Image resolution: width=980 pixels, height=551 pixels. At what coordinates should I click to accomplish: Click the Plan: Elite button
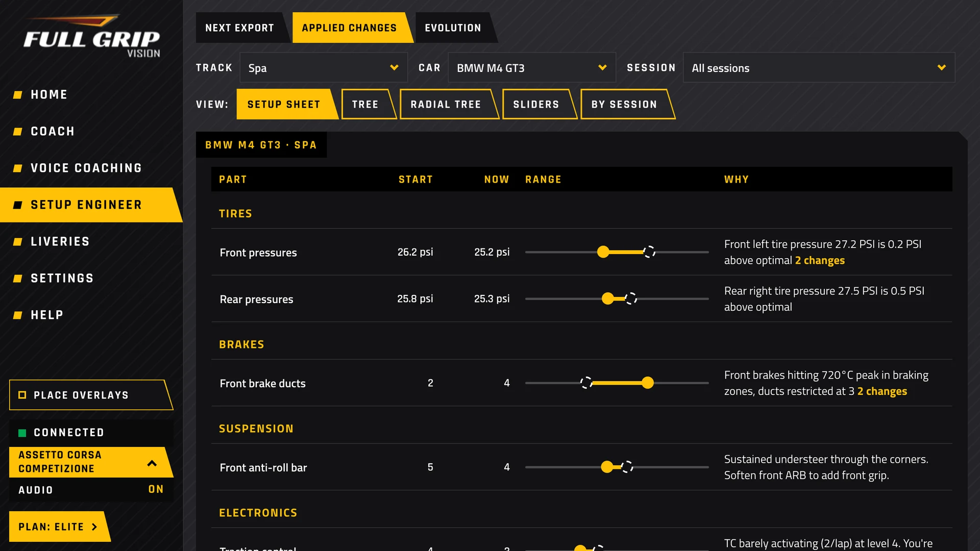click(x=59, y=527)
